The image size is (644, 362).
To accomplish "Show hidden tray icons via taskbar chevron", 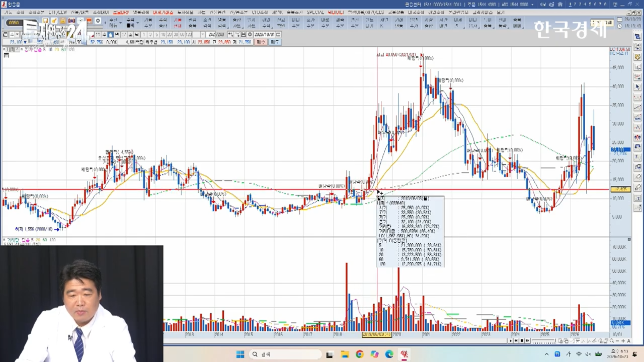I will click(547, 354).
